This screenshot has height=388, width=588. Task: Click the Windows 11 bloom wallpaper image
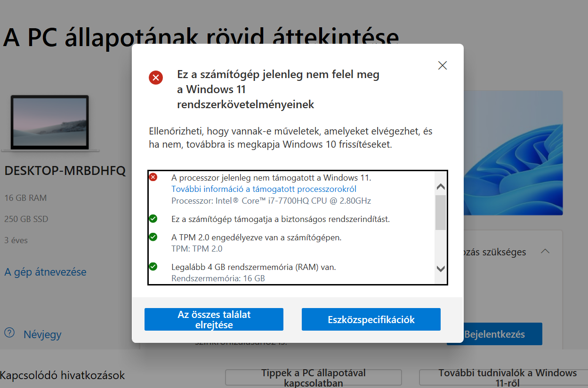tap(513, 153)
